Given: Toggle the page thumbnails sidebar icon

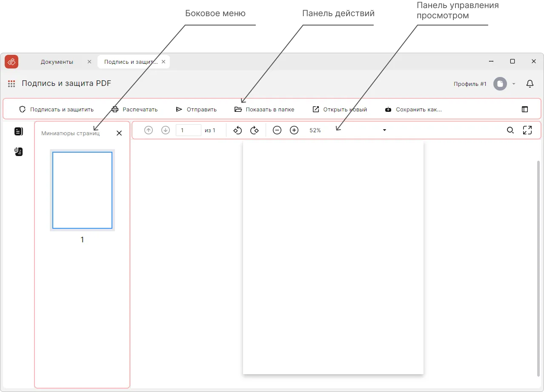Looking at the screenshot, I should pos(19,131).
